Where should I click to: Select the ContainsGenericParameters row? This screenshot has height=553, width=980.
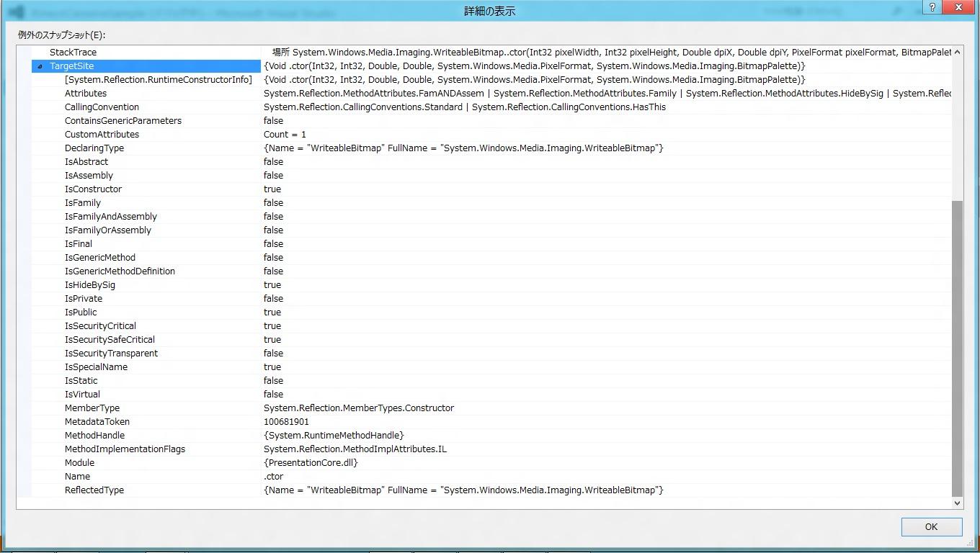[492, 121]
